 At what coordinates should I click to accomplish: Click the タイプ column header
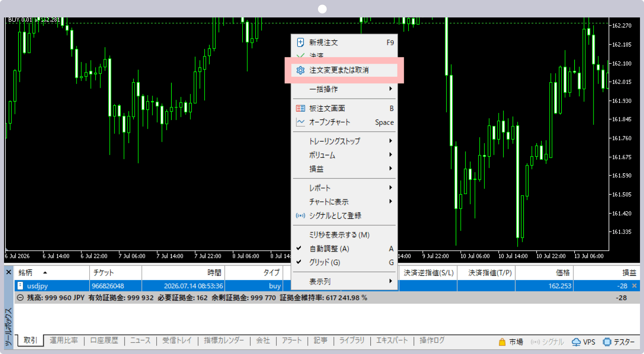coord(254,273)
